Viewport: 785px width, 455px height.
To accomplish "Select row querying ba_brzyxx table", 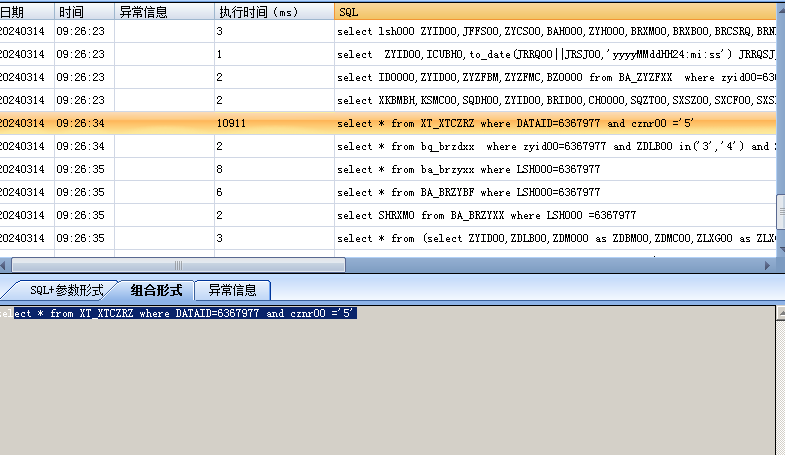I will (x=388, y=169).
